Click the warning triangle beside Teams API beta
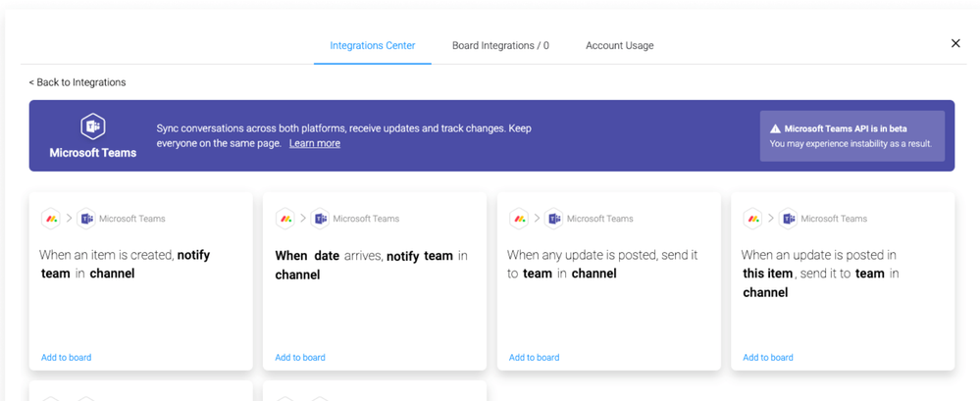The image size is (980, 401). 775,128
